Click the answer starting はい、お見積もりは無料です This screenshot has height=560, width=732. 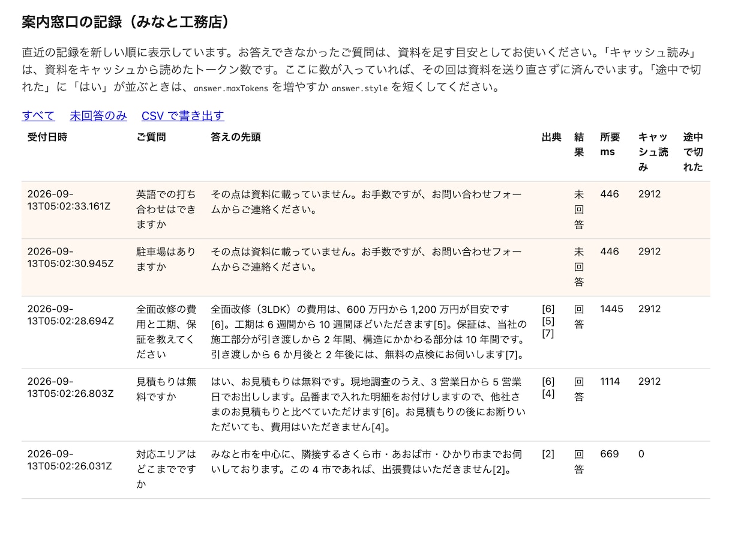(x=368, y=405)
